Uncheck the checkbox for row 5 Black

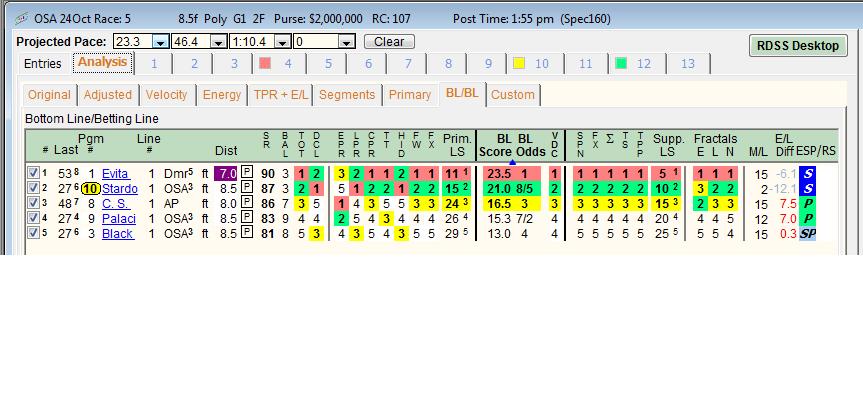(x=33, y=233)
